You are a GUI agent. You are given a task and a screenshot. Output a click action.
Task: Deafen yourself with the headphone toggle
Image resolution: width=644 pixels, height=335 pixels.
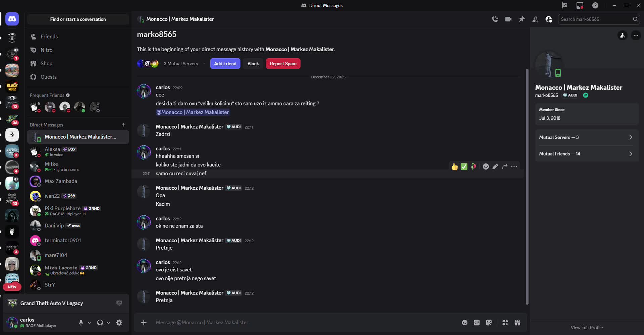pos(100,323)
